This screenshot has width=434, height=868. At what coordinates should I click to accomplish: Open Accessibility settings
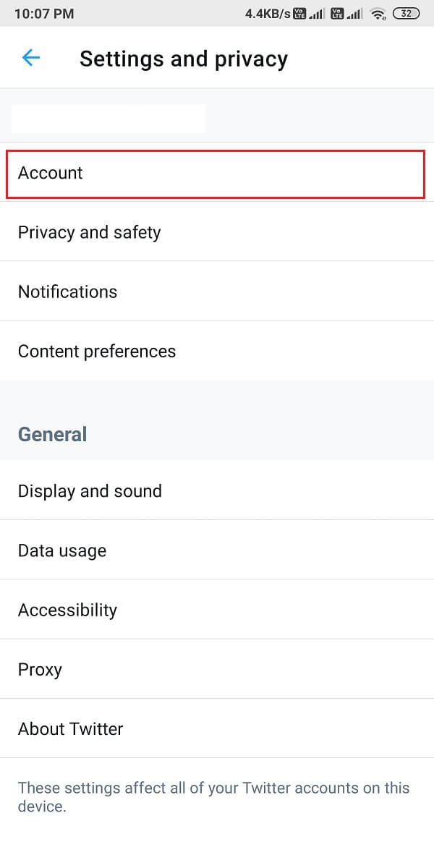tap(217, 610)
